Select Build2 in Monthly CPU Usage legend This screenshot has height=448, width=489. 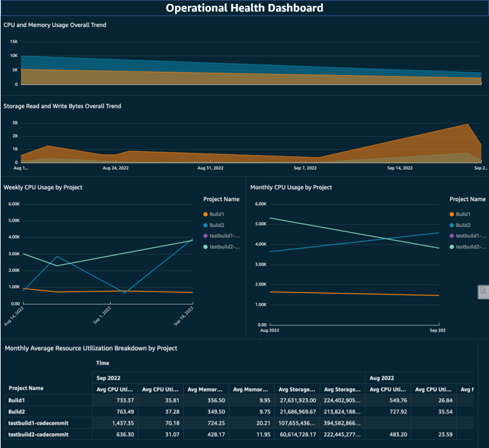460,225
